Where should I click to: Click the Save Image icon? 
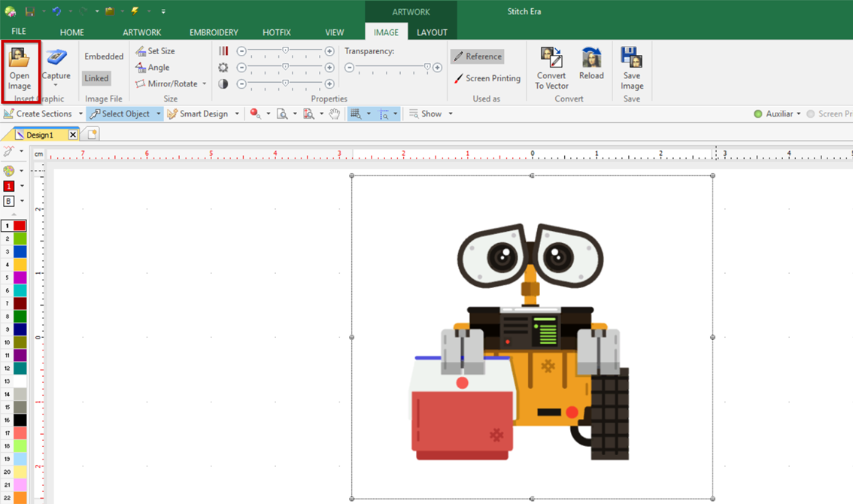click(x=632, y=57)
